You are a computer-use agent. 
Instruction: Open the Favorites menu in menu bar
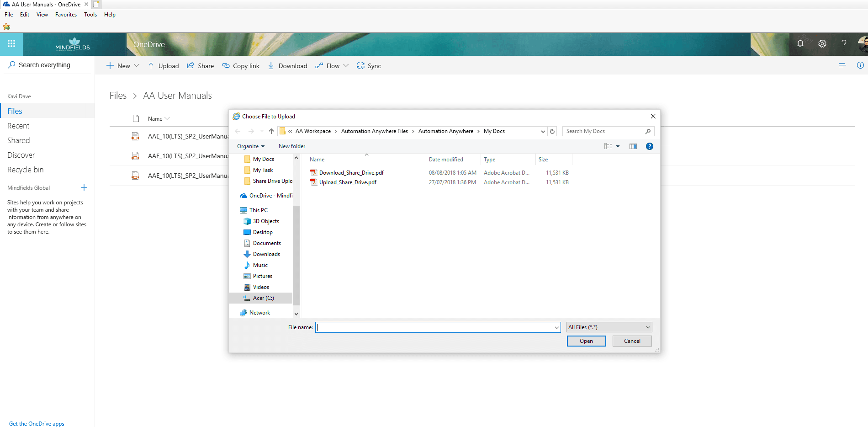point(66,15)
